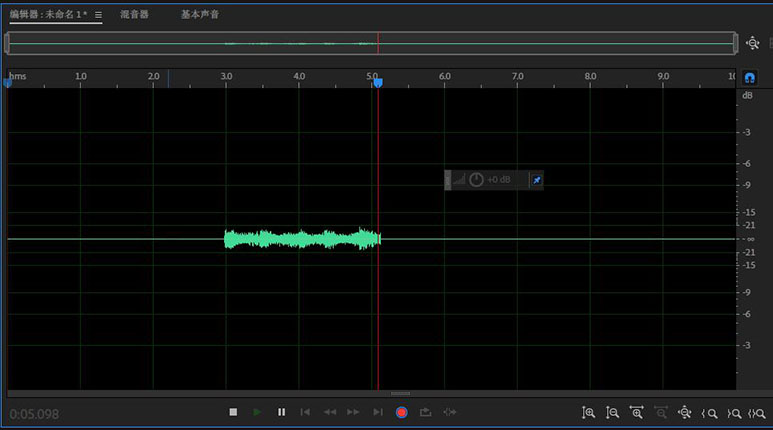This screenshot has width=773, height=430.
Task: Click Zoom Out Time icon
Action: click(661, 413)
